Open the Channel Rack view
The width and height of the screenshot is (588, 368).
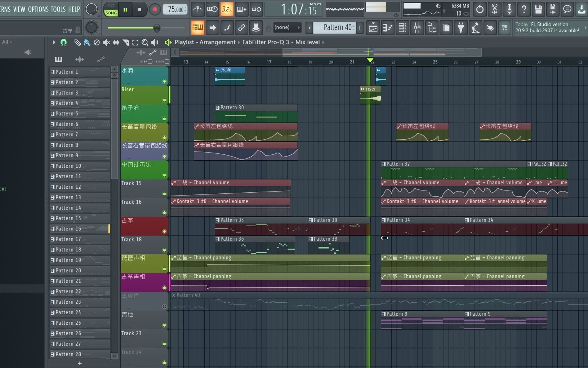[x=402, y=27]
